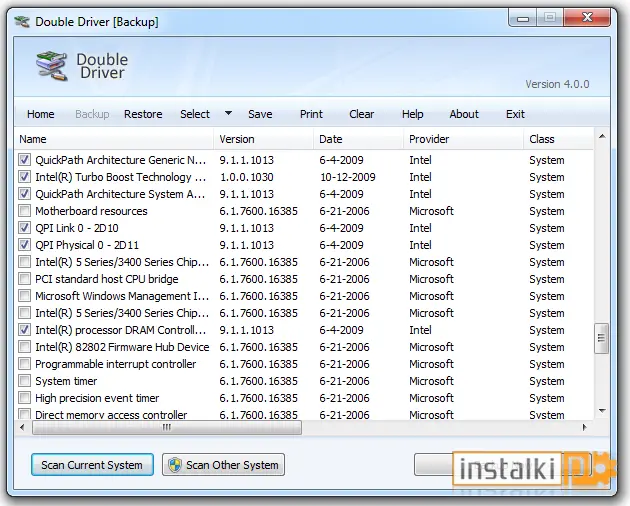Sort by the Version column header
The height and width of the screenshot is (506, 630).
(263, 139)
